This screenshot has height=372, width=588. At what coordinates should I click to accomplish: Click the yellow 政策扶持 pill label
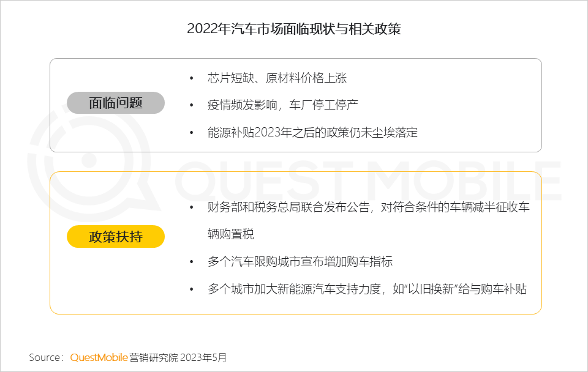(x=116, y=236)
